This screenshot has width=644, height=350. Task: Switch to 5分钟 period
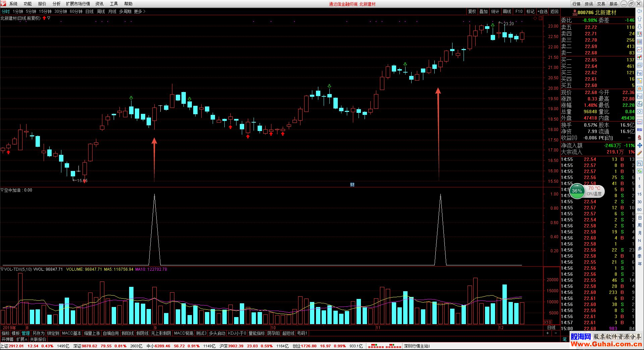coord(31,11)
